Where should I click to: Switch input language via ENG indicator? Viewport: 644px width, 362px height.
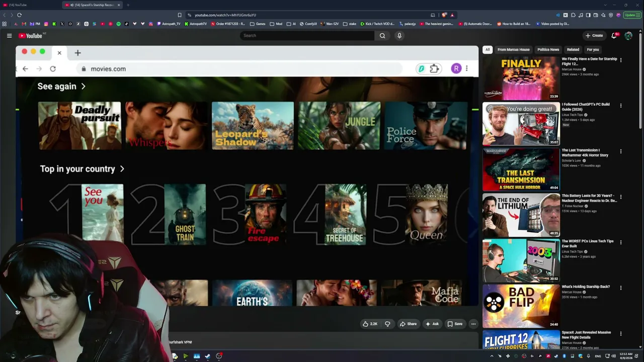tap(598, 356)
